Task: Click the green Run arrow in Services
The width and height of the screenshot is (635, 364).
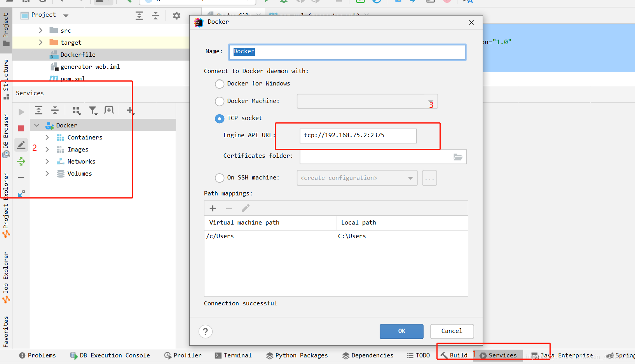Action: pos(21,112)
